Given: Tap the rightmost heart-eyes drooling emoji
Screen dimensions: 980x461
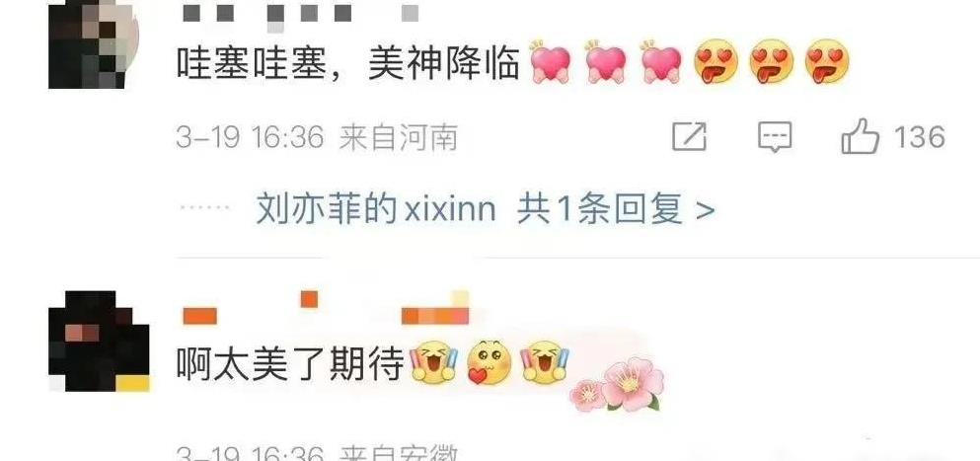Looking at the screenshot, I should (827, 62).
